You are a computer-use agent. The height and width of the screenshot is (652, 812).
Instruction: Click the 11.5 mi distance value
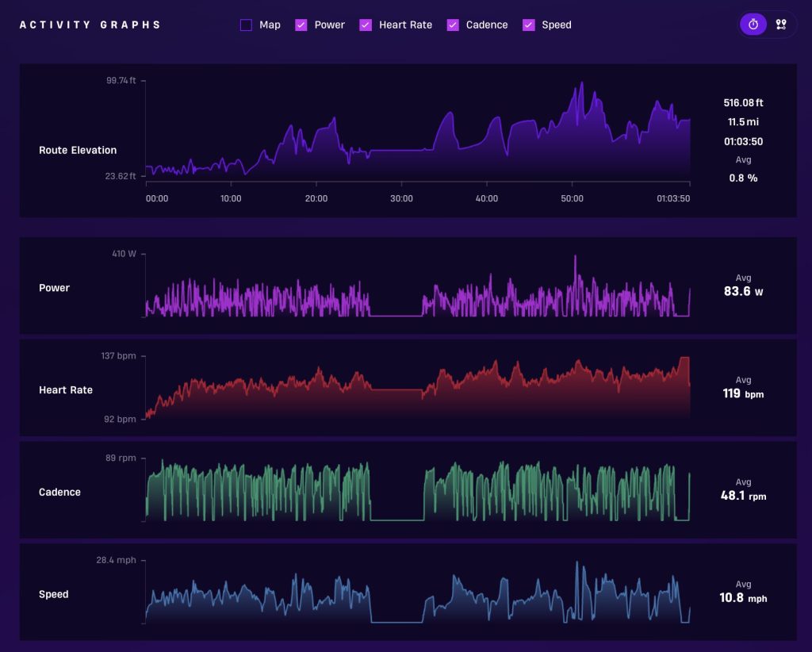(x=743, y=121)
